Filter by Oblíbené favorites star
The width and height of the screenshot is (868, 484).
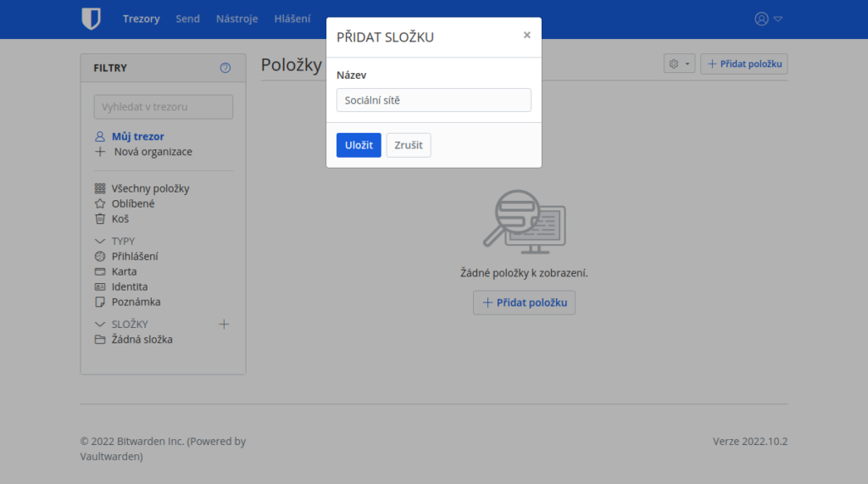(132, 203)
